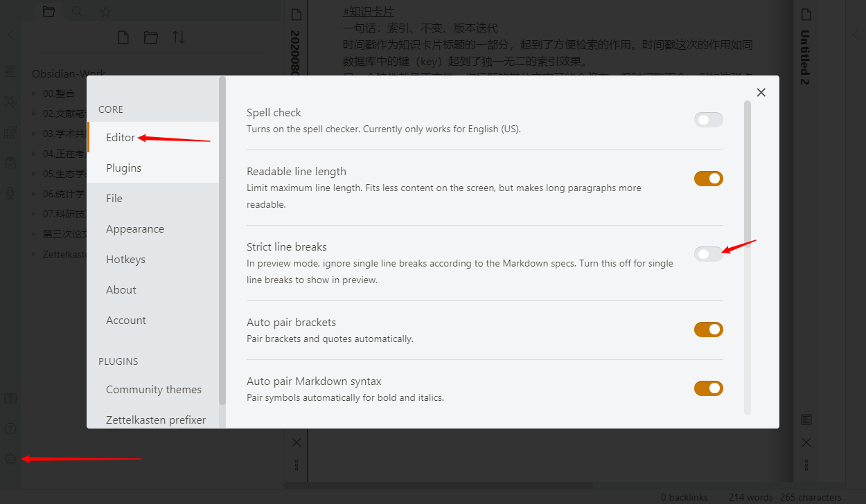Disable Auto pair brackets toggle
The image size is (866, 504).
point(708,330)
